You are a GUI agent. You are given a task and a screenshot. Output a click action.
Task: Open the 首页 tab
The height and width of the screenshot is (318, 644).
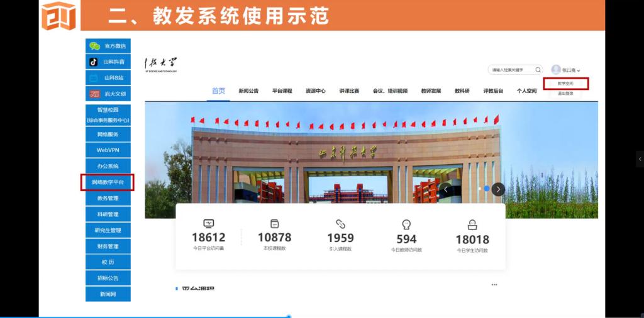218,90
